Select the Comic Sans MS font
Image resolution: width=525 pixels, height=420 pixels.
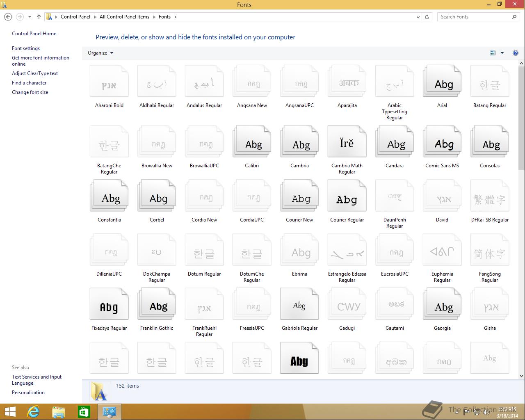tap(442, 142)
